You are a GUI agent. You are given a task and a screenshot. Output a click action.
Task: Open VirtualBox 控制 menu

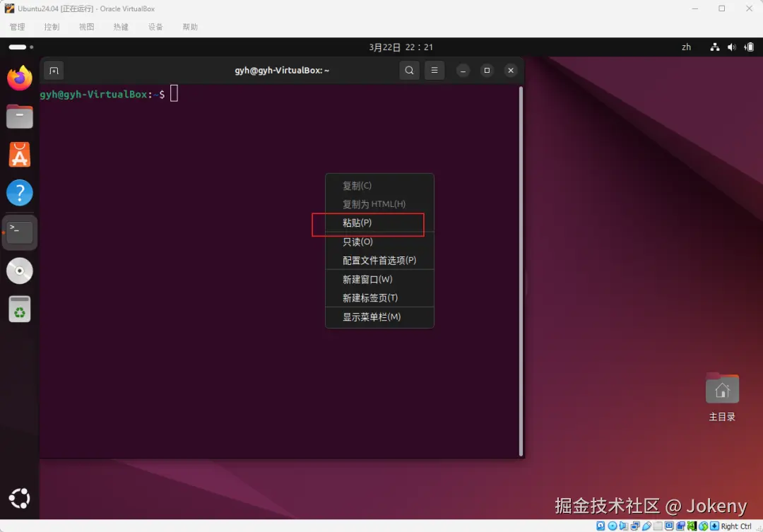pyautogui.click(x=52, y=27)
